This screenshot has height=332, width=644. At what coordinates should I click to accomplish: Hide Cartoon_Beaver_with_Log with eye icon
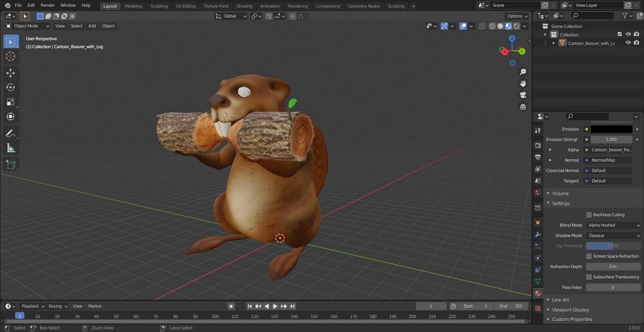pos(628,43)
